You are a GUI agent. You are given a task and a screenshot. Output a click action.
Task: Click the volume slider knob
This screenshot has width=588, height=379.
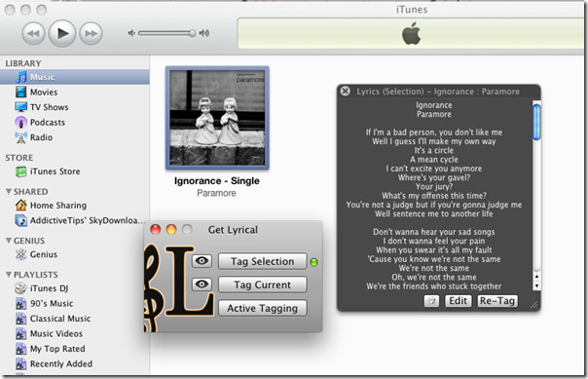pyautogui.click(x=192, y=33)
